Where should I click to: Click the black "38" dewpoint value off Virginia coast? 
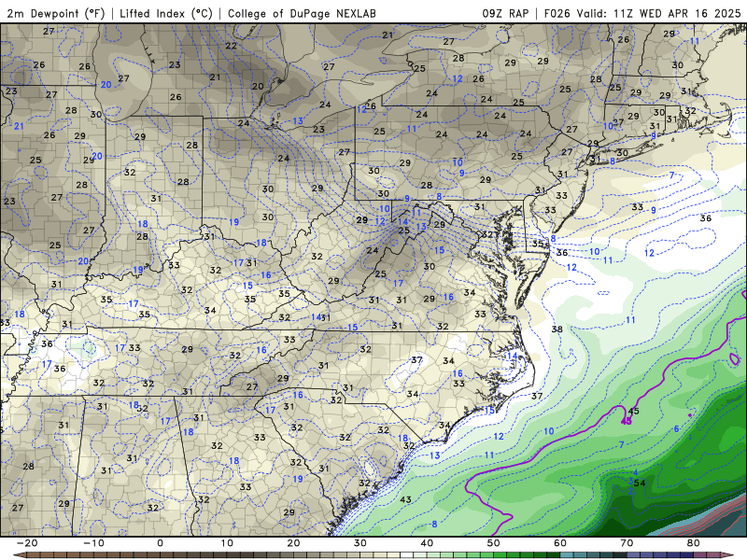tap(557, 329)
